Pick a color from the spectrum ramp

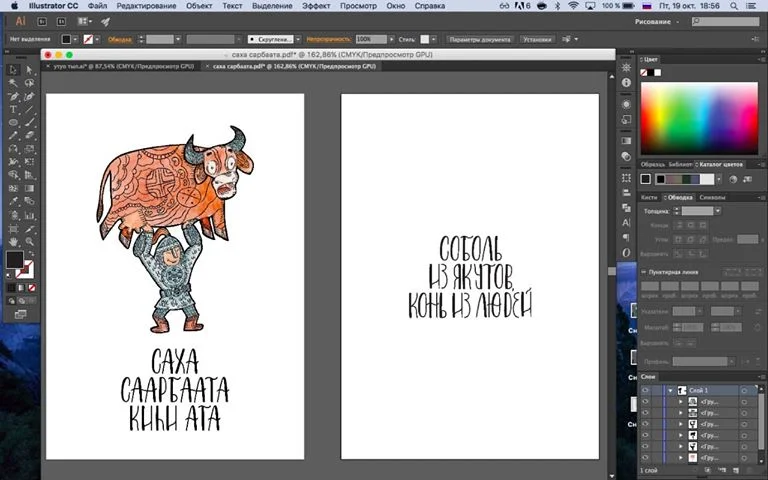(699, 119)
